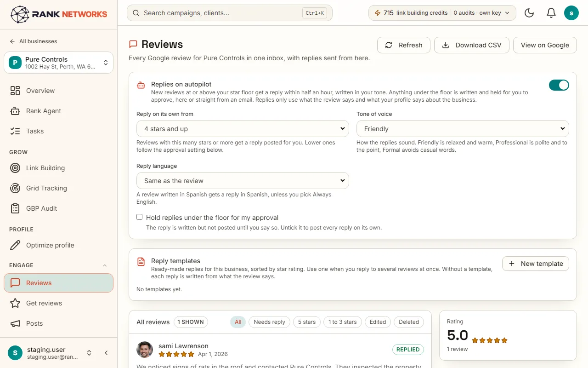Viewport: 588px width, 368px height.
Task: Click View on Google button
Action: pyautogui.click(x=545, y=45)
